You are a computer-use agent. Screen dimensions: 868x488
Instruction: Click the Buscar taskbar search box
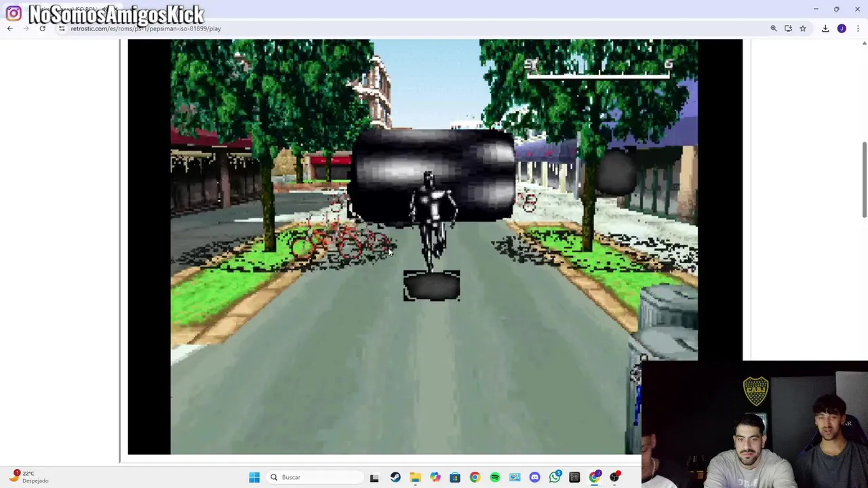pos(315,477)
